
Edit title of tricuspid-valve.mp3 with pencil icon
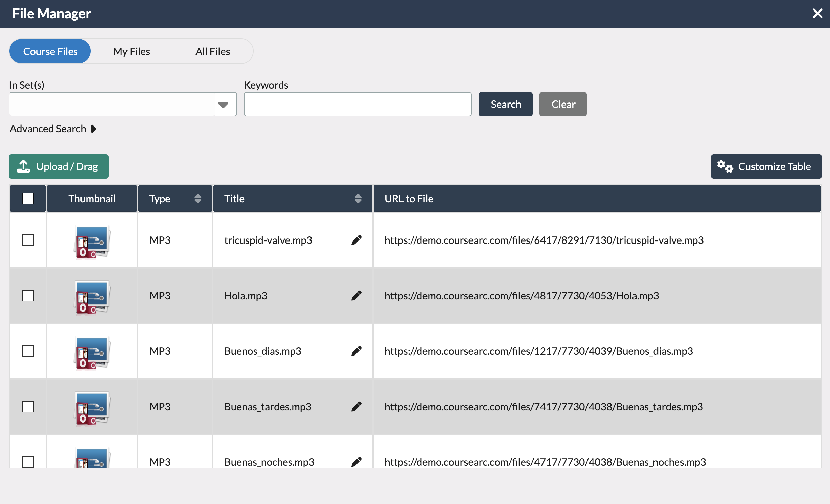[356, 240]
